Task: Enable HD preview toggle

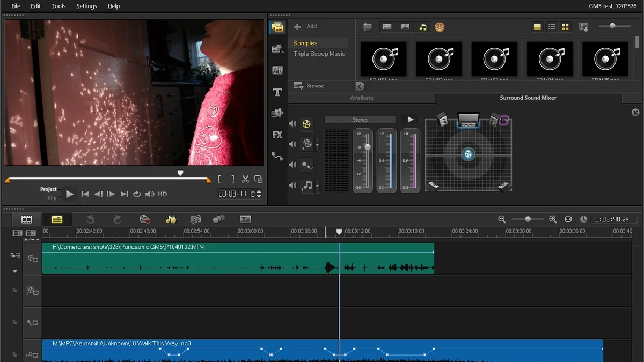Action: click(163, 194)
